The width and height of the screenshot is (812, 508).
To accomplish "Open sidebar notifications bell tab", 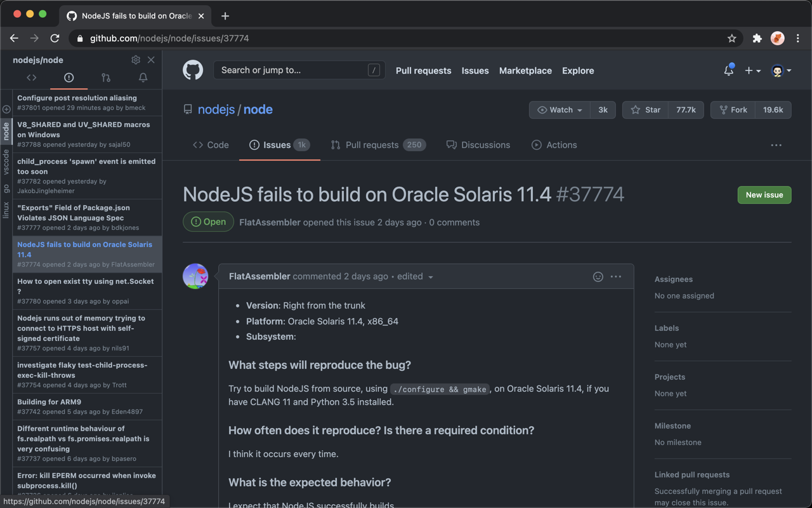I will [x=143, y=77].
